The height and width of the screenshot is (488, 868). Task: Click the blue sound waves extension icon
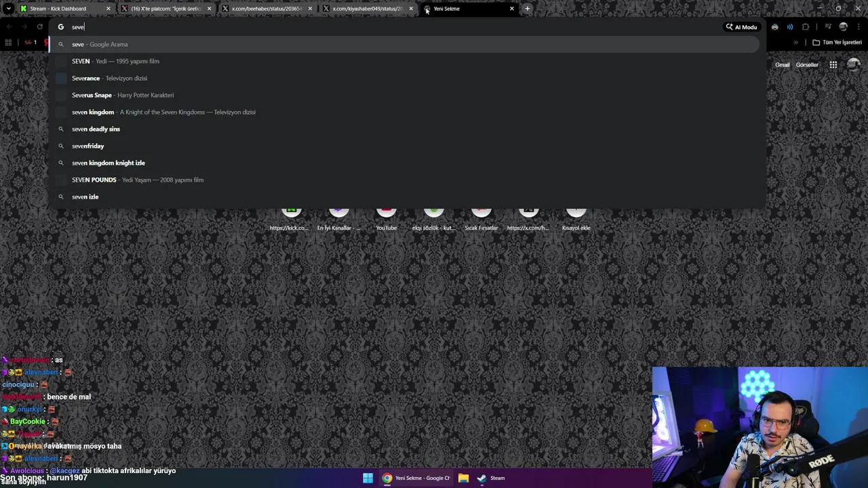point(790,27)
